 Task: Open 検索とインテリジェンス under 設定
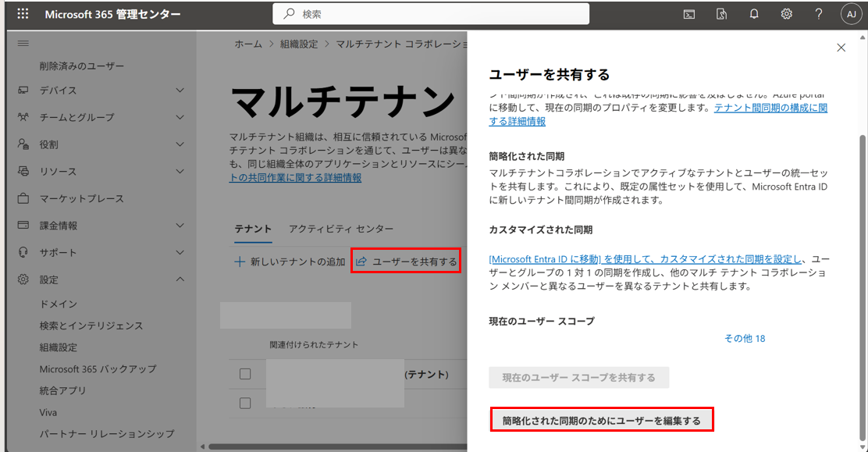(91, 326)
